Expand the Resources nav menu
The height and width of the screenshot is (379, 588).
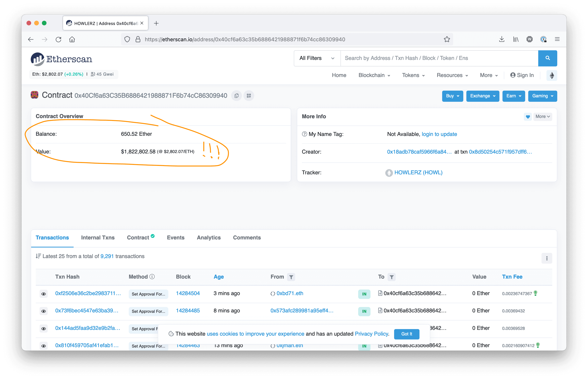click(x=452, y=75)
